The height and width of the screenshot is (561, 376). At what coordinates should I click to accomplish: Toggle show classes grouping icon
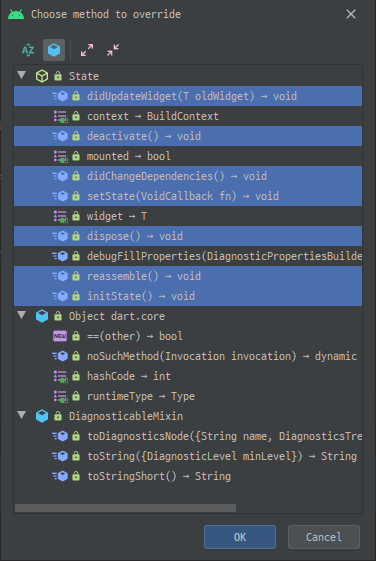tap(54, 50)
